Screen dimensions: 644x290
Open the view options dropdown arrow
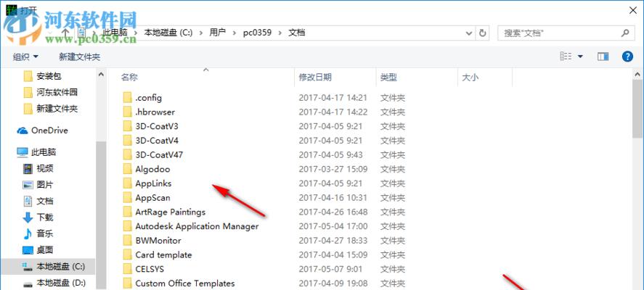pyautogui.click(x=580, y=57)
